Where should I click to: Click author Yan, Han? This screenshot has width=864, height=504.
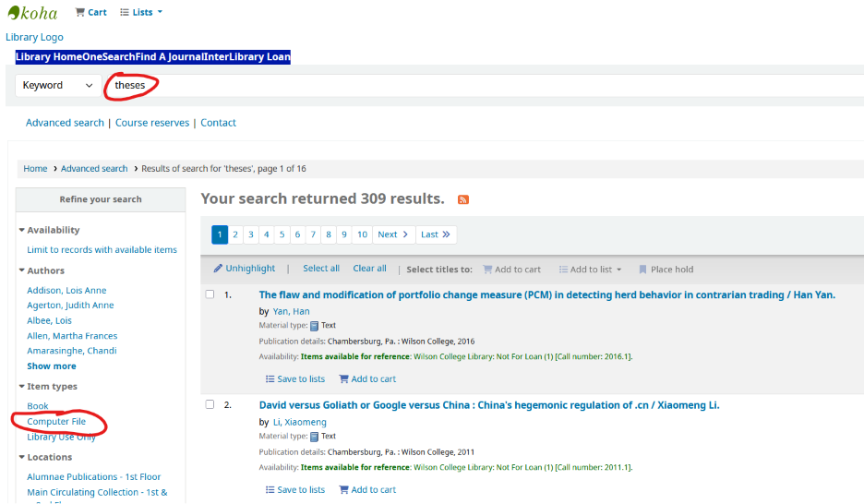pyautogui.click(x=291, y=311)
